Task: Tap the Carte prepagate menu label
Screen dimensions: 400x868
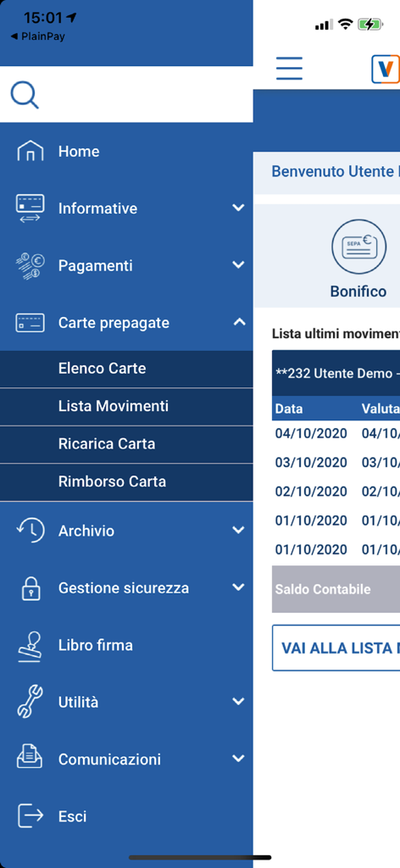Action: pyautogui.click(x=114, y=323)
